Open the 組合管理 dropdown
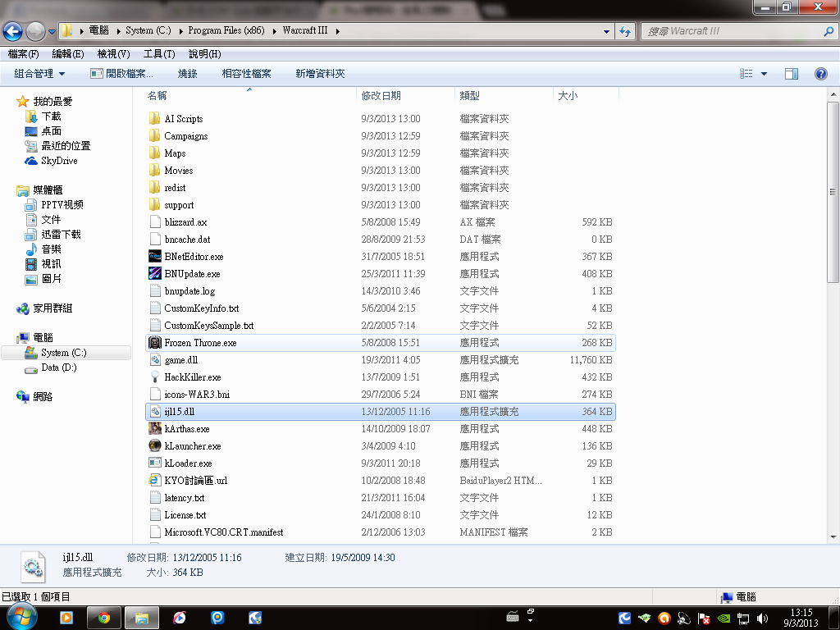 (x=39, y=74)
